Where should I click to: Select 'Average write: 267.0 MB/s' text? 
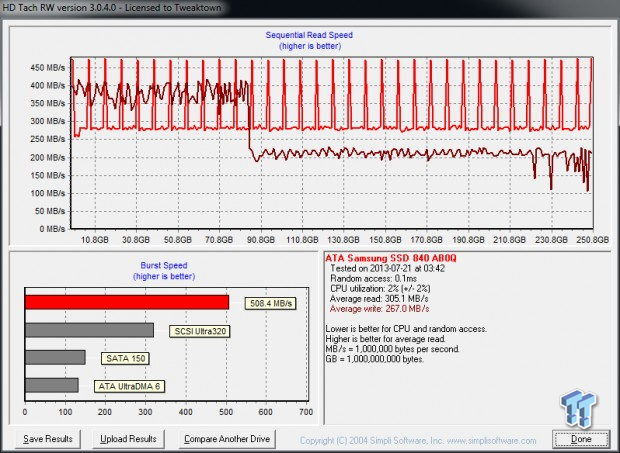[379, 309]
